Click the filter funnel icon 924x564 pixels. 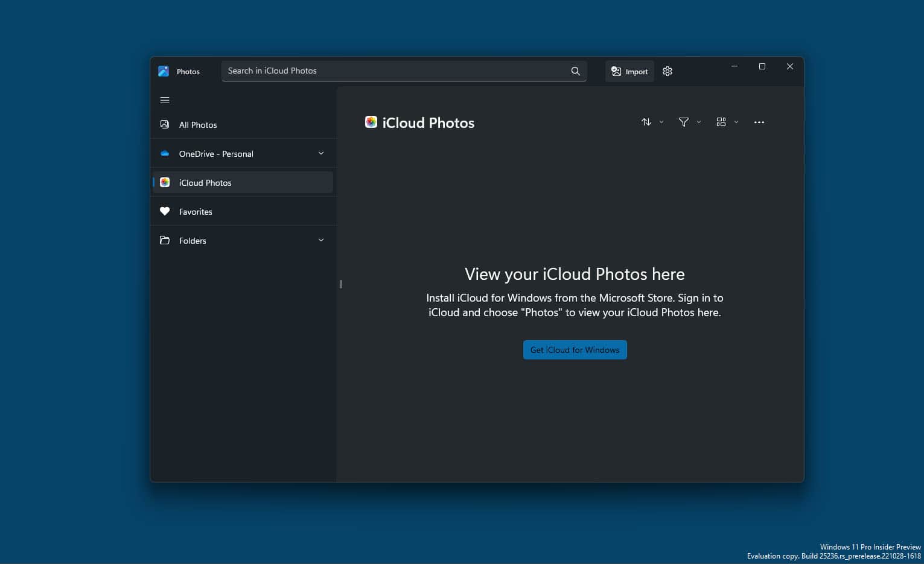683,122
